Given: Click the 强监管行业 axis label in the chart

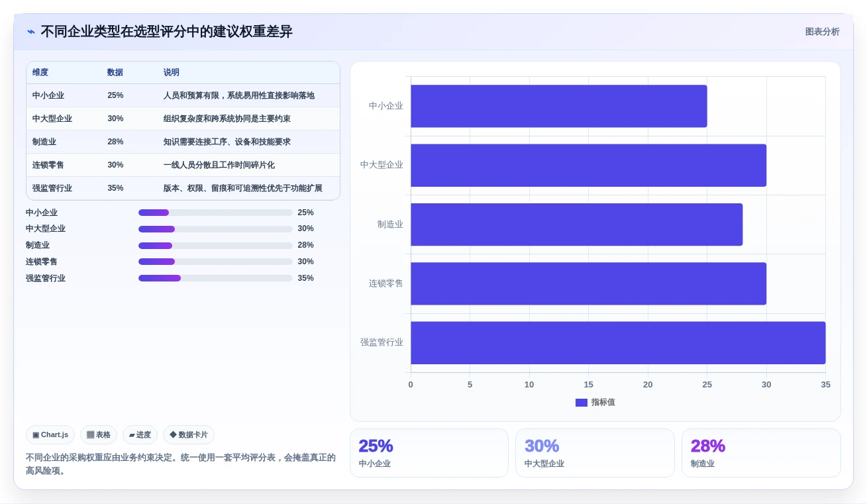Looking at the screenshot, I should point(382,342).
